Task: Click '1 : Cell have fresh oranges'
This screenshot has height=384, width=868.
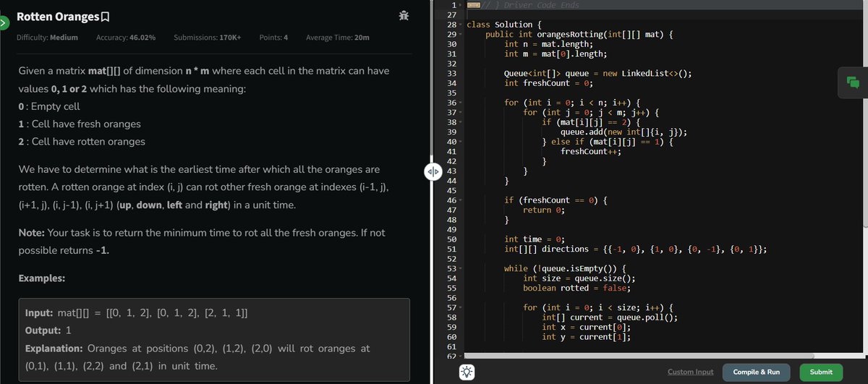Action: 78,124
